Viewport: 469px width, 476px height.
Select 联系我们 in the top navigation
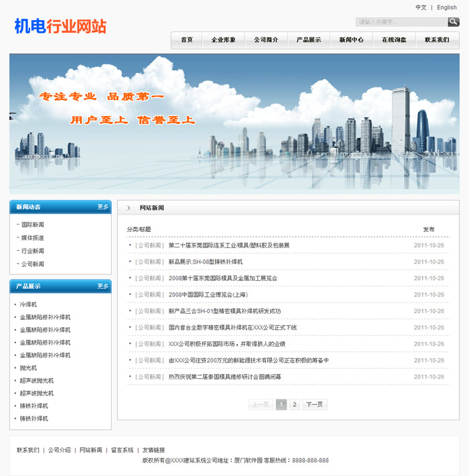pyautogui.click(x=437, y=40)
